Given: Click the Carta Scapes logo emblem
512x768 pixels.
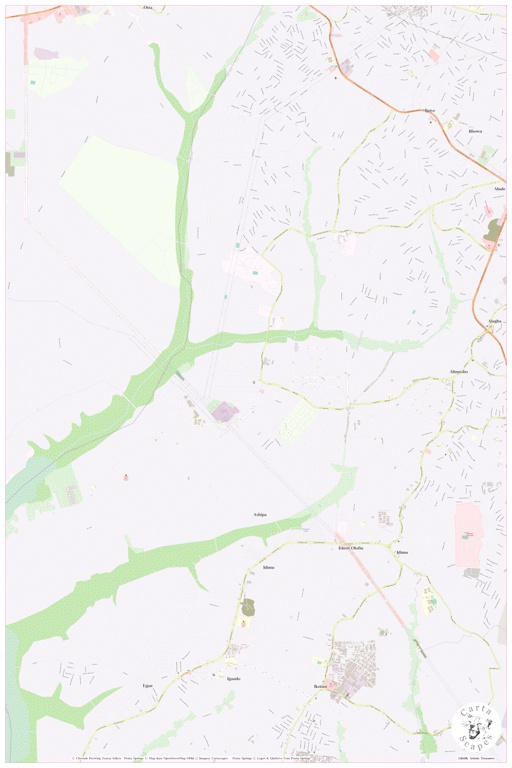Looking at the screenshot, I should point(476,728).
